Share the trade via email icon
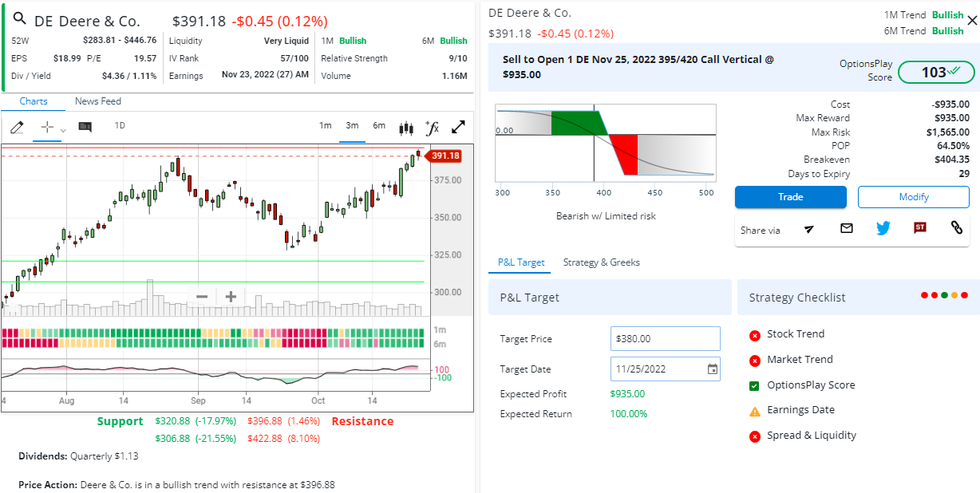This screenshot has height=493, width=980. click(x=847, y=228)
